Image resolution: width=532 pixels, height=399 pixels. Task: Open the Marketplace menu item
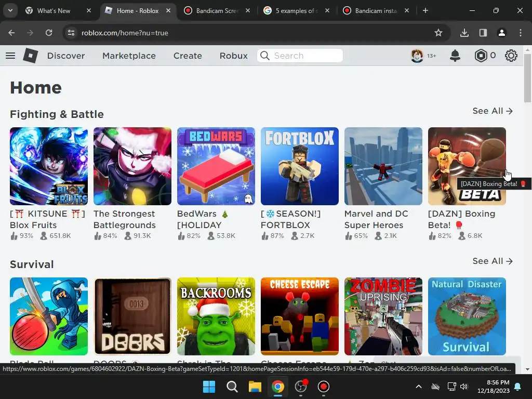[x=129, y=56]
